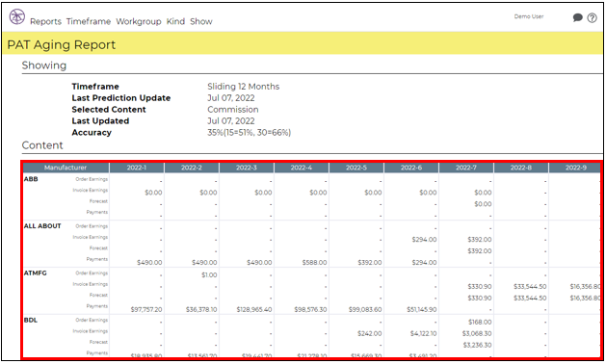
Task: Select the ALL ABOUT manufacturer row label
Action: tap(42, 226)
